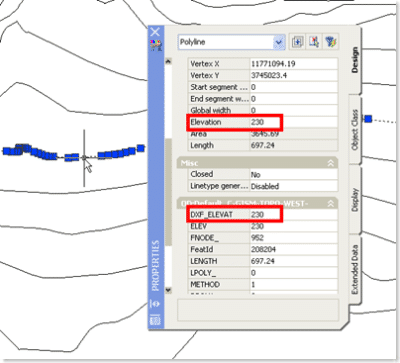Click the Closed property label
The width and height of the screenshot is (400, 363).
[x=202, y=174]
